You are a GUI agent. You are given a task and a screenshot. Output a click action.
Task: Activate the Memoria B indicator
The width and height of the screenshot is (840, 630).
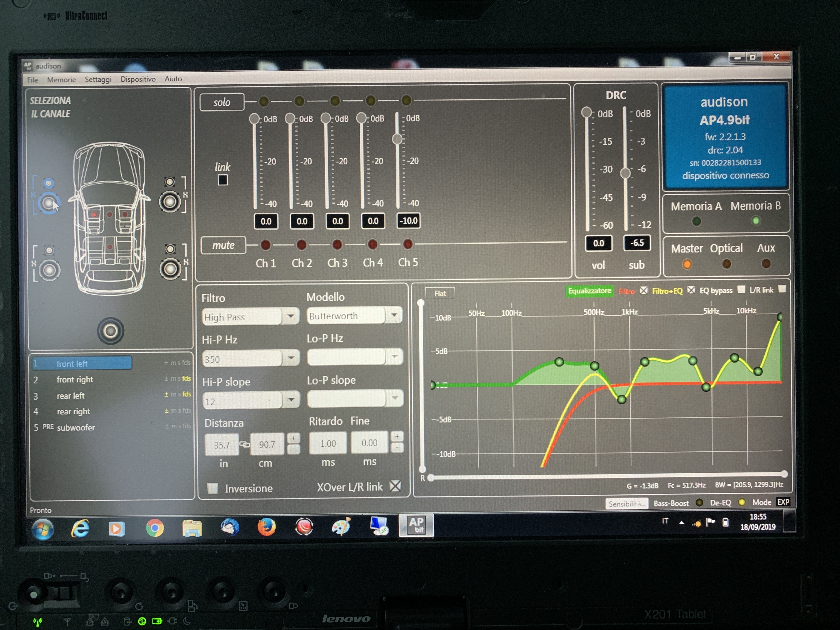pyautogui.click(x=756, y=221)
